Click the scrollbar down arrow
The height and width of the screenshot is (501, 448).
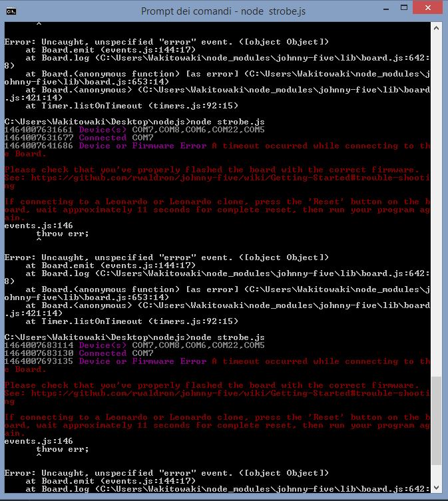click(436, 488)
